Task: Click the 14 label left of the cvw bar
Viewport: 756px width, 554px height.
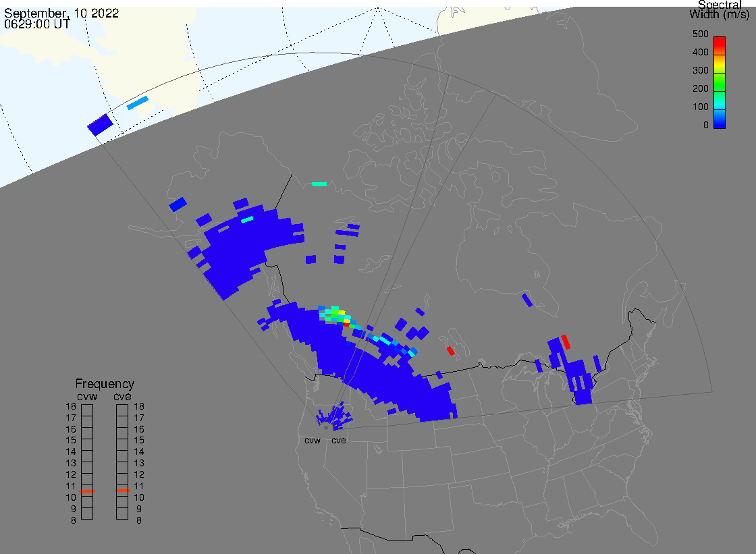Action: pos(71,452)
